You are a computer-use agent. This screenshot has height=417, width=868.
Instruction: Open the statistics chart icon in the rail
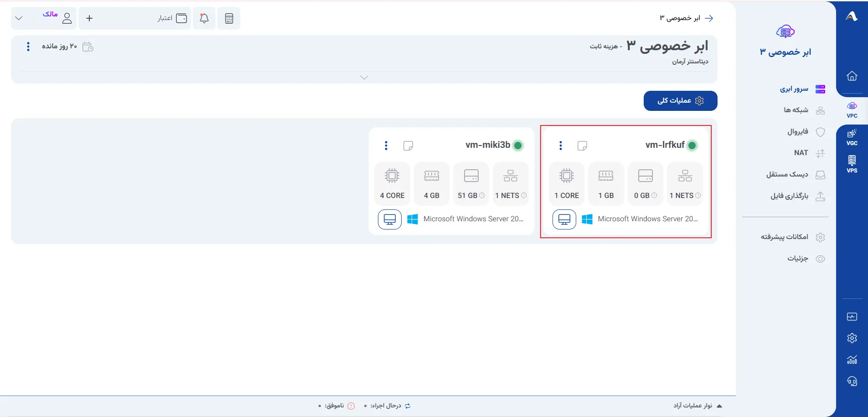(x=852, y=360)
